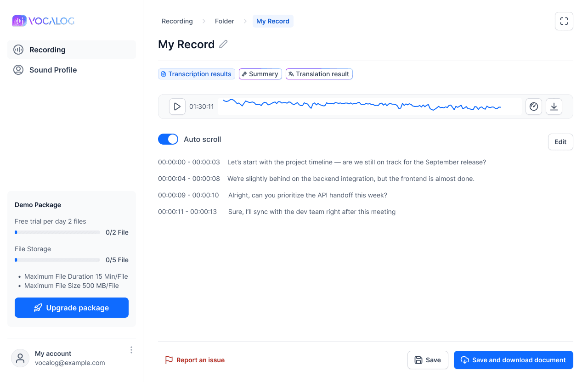The height and width of the screenshot is (382, 588).
Task: Save and download the document
Action: coord(513,360)
